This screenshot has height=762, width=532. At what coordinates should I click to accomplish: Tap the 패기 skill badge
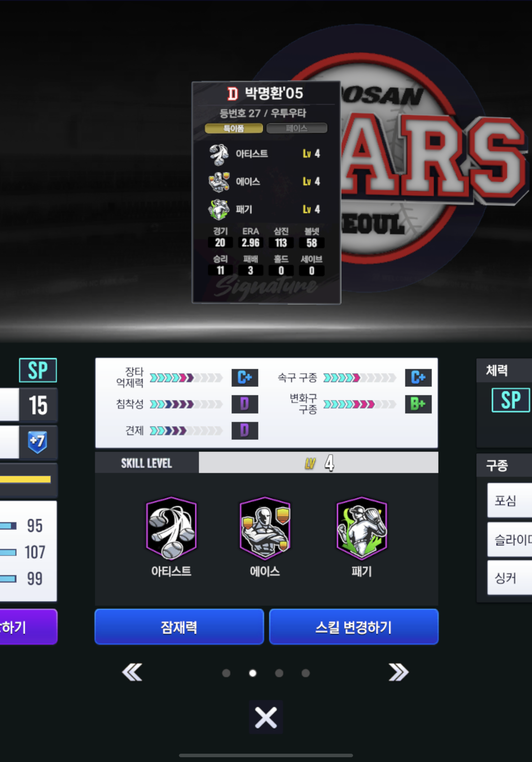pyautogui.click(x=361, y=528)
